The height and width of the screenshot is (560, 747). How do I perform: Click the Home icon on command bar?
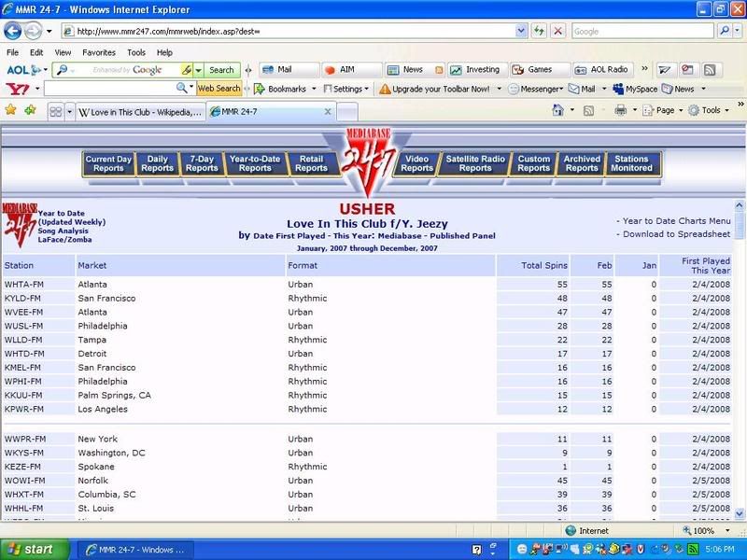[x=557, y=110]
